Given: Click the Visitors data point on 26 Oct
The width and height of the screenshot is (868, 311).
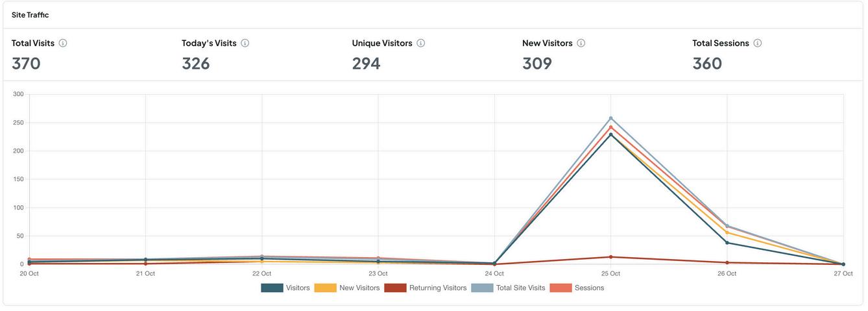Looking at the screenshot, I should 727,243.
